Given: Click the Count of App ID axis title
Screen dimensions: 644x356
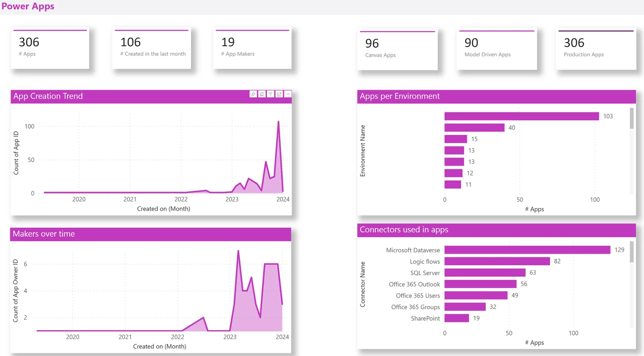Looking at the screenshot, I should point(17,153).
